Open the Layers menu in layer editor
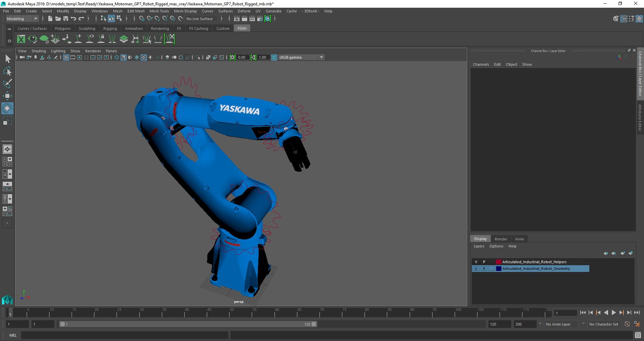 click(x=479, y=246)
